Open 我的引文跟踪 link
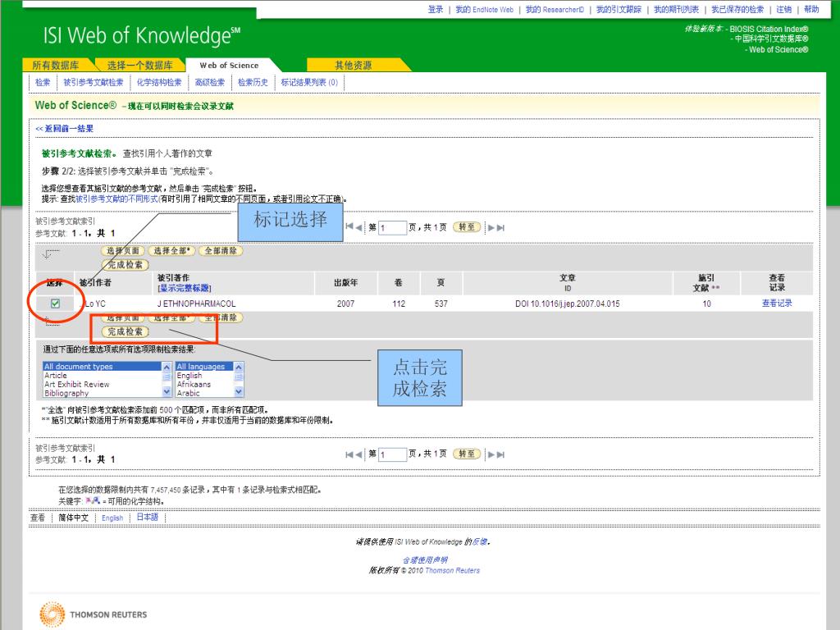840x630 pixels. 619,9
